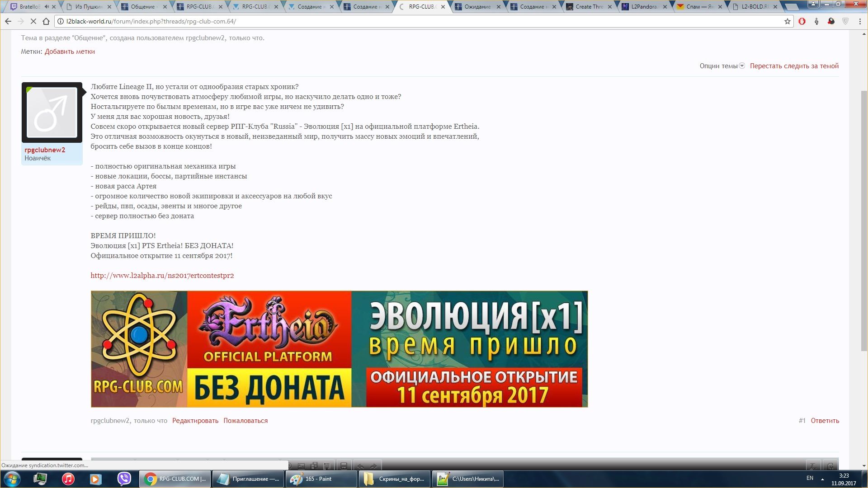Screen dimensions: 868x488
Task: Click 'Добавить метки' link
Action: pos(70,52)
